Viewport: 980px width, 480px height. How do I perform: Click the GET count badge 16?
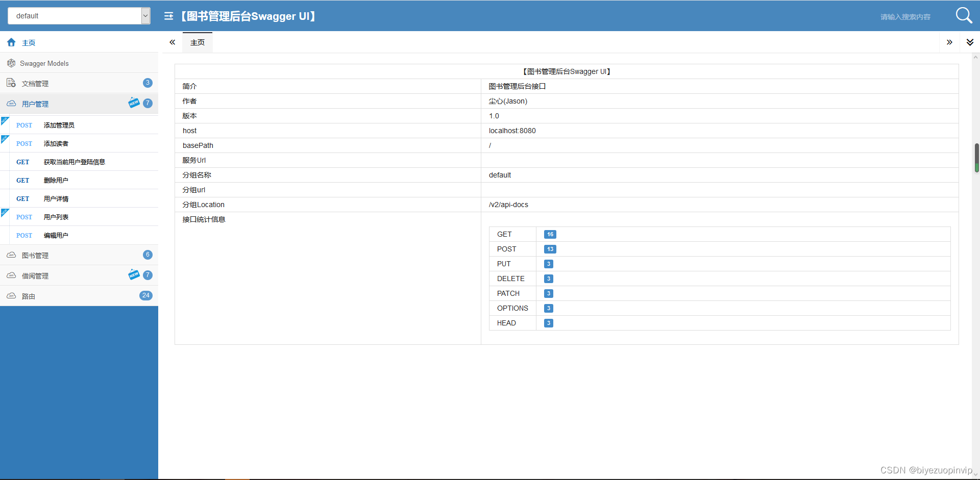coord(550,234)
